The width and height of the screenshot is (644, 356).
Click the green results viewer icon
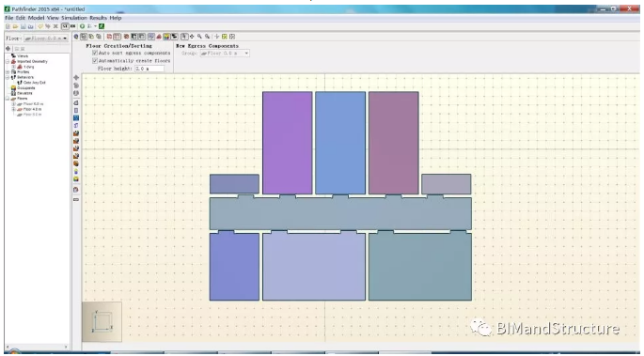click(x=102, y=26)
